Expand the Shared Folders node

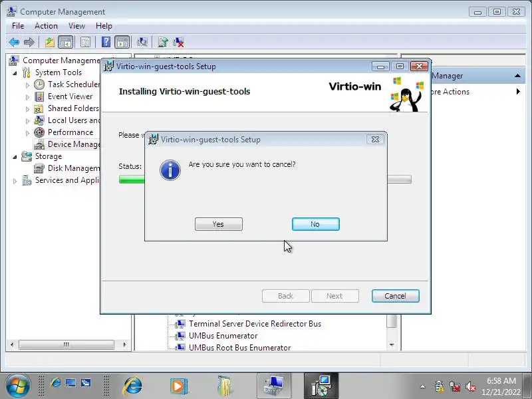[x=27, y=109]
